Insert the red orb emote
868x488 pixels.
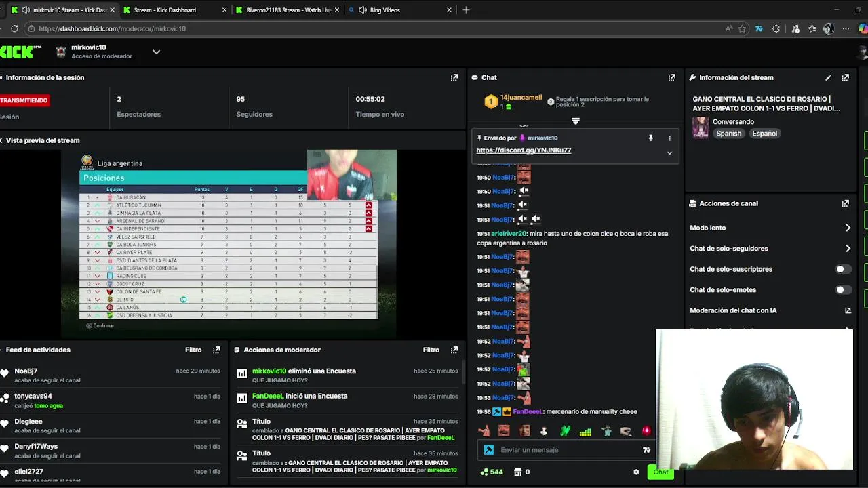click(x=646, y=431)
